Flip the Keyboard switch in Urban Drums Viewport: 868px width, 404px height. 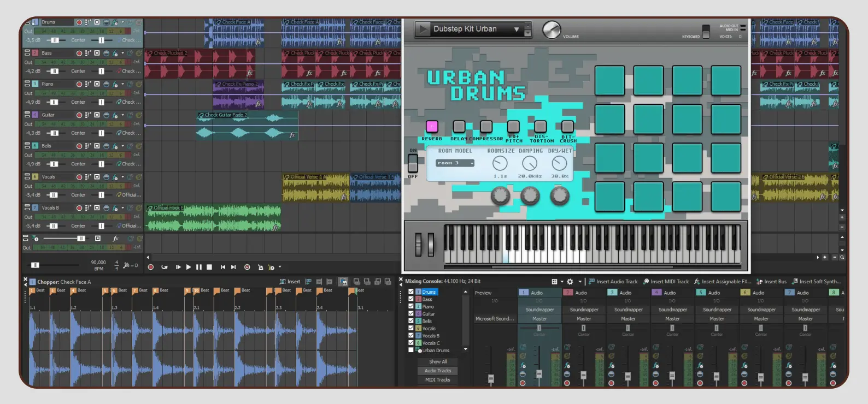point(706,31)
